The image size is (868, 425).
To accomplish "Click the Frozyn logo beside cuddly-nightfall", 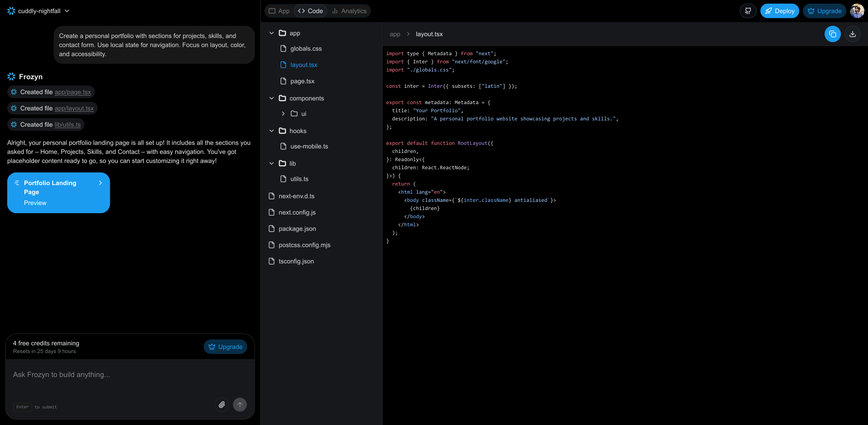I will pyautogui.click(x=11, y=11).
